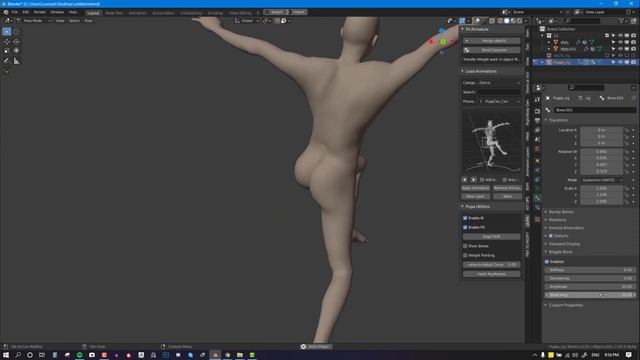Open the Bone properties tab icon

pos(538,198)
